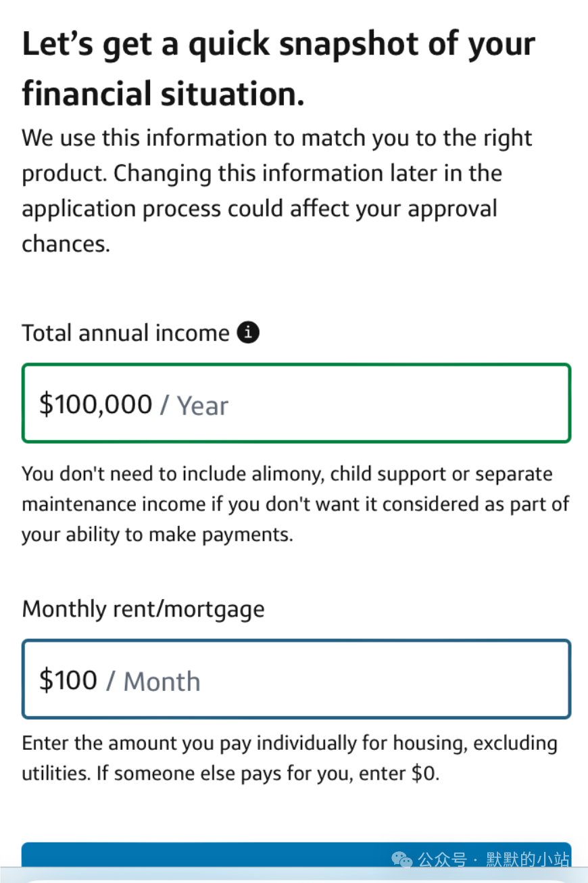Viewport: 588px width, 883px height.
Task: Click the "/ Year" suffix text
Action: click(x=194, y=406)
